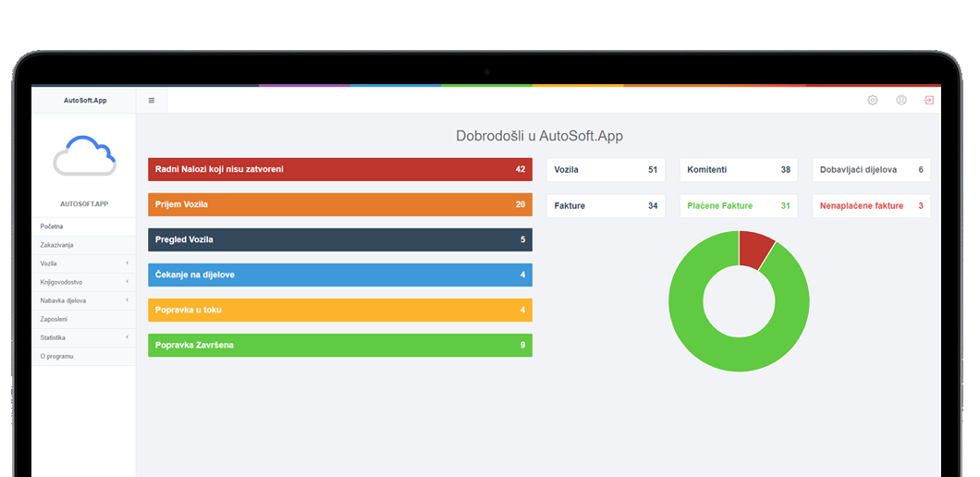Expand the Knjigovodostvo submenu chevron

click(127, 281)
